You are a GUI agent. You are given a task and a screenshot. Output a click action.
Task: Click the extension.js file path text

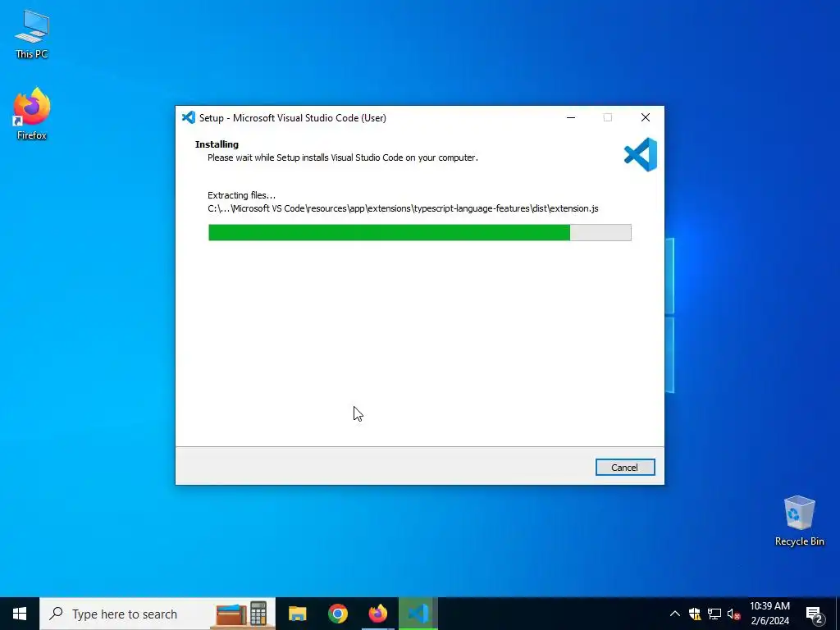point(403,208)
